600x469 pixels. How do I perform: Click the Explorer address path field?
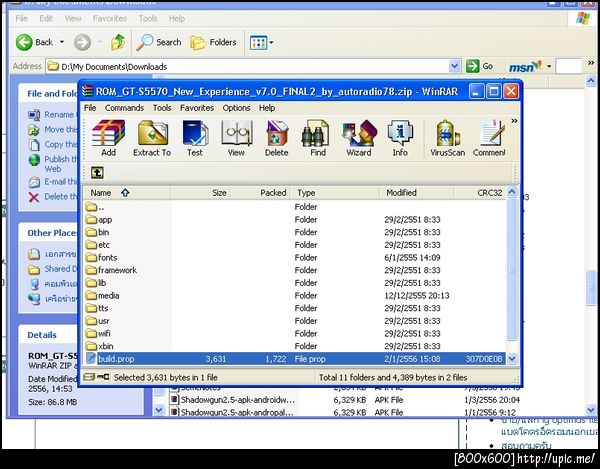(247, 67)
